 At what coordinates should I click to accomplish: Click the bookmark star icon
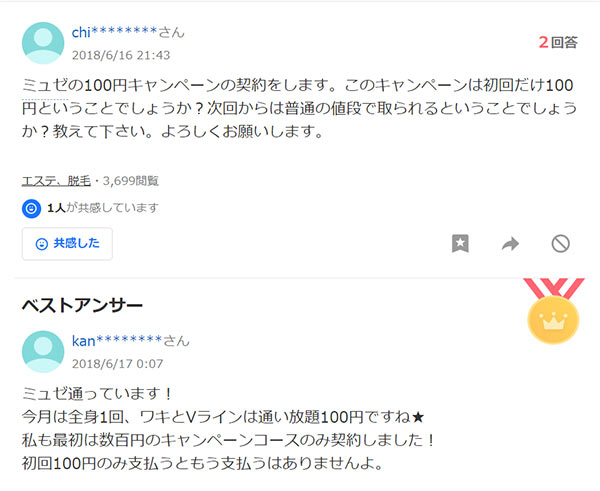[x=460, y=243]
